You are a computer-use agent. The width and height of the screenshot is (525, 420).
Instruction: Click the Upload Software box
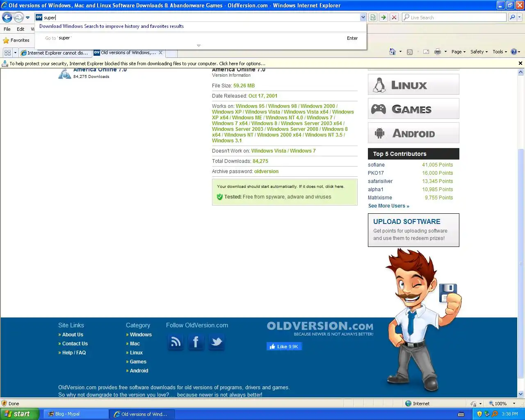(x=413, y=230)
